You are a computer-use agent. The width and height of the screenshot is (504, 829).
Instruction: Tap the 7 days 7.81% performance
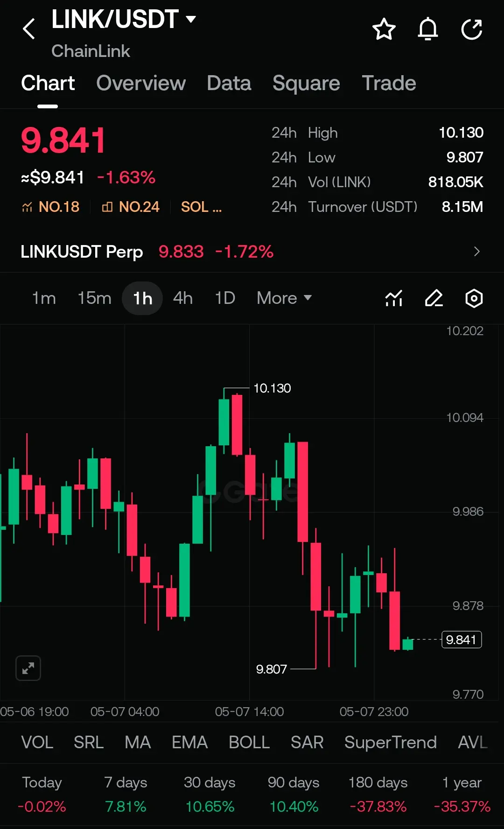[126, 794]
